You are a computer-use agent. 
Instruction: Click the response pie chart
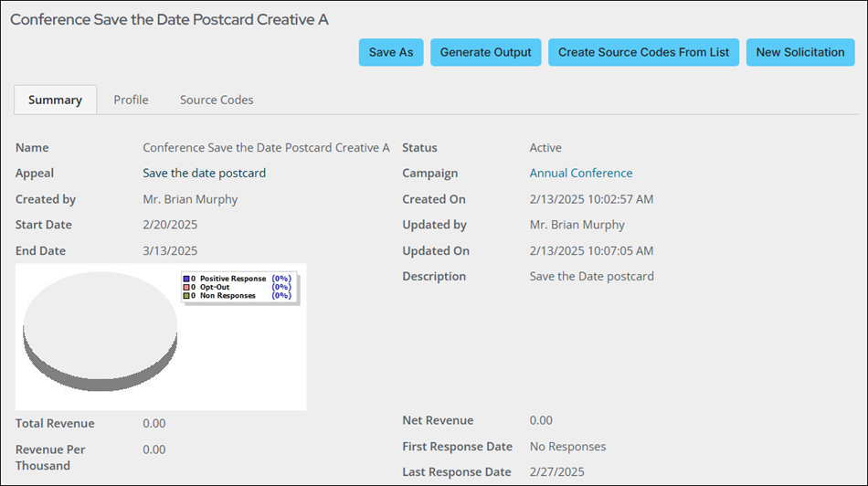click(101, 331)
